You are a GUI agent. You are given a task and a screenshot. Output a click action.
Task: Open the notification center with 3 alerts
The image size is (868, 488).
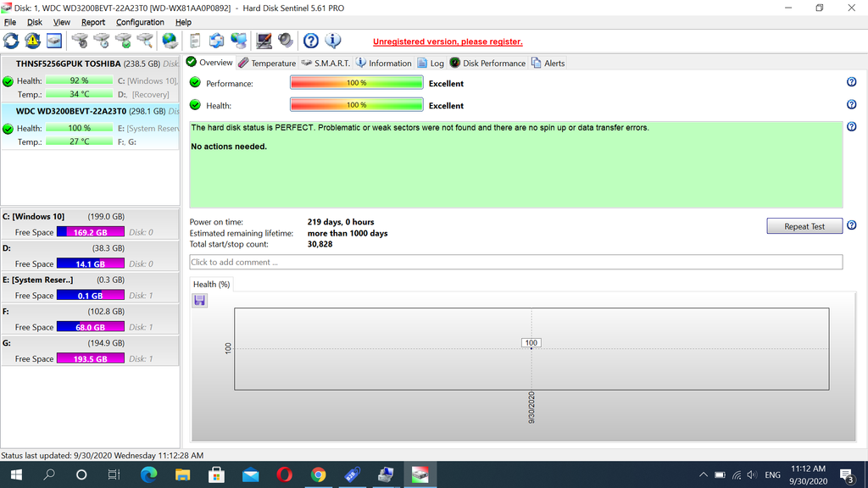[847, 474]
